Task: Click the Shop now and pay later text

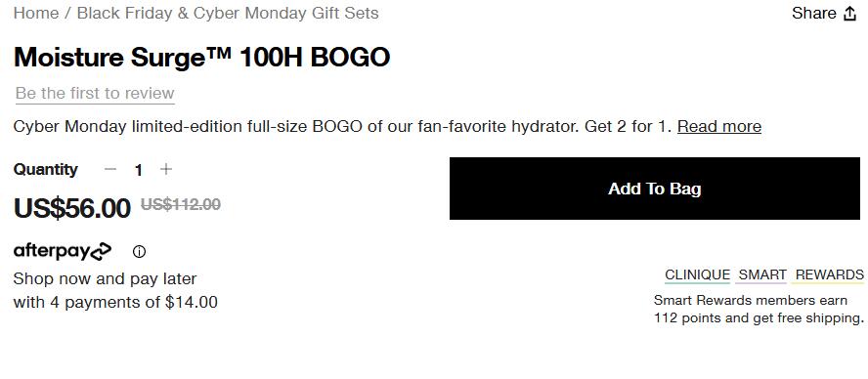Action: (x=105, y=278)
